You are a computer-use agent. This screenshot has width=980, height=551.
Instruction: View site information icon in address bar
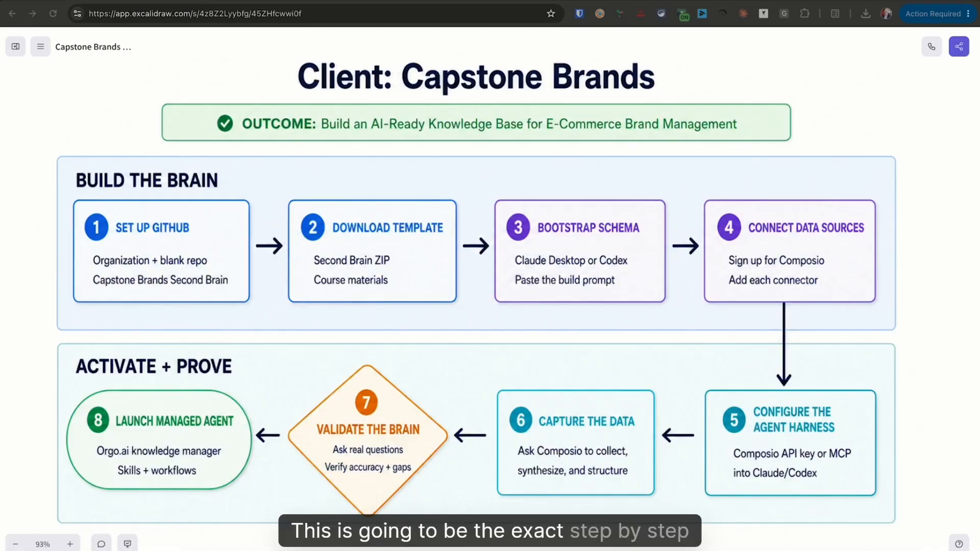tap(78, 14)
